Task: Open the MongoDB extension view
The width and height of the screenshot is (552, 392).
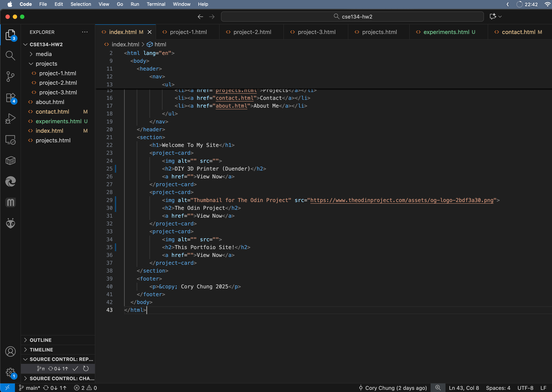Action: click(10, 202)
